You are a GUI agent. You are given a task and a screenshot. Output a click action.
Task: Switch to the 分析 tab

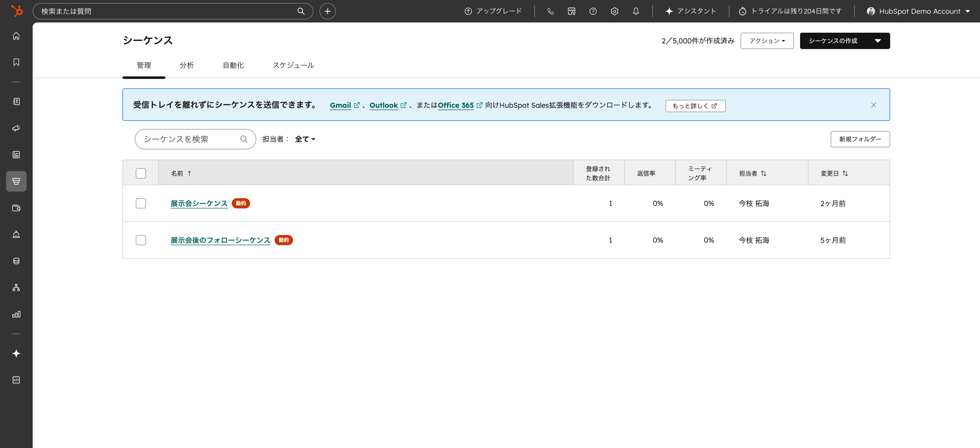(187, 65)
